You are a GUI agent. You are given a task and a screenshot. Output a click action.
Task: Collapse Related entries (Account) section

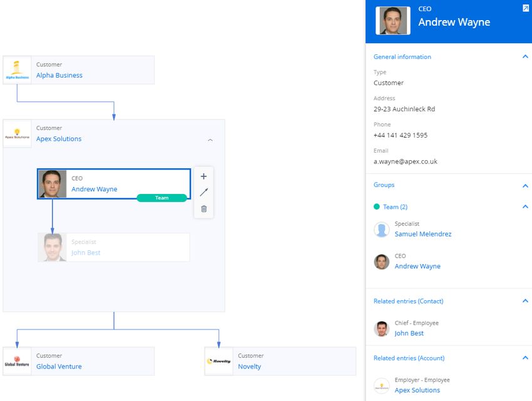coord(525,358)
